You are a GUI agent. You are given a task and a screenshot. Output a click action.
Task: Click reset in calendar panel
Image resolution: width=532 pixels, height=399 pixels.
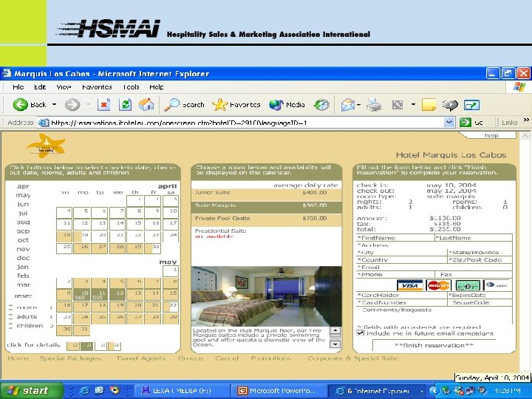tap(23, 296)
